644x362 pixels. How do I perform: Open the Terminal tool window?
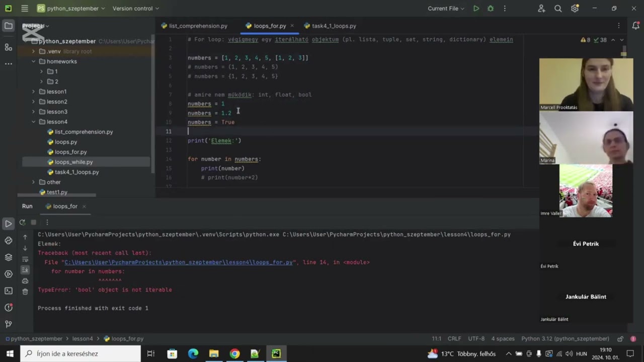coord(8,291)
